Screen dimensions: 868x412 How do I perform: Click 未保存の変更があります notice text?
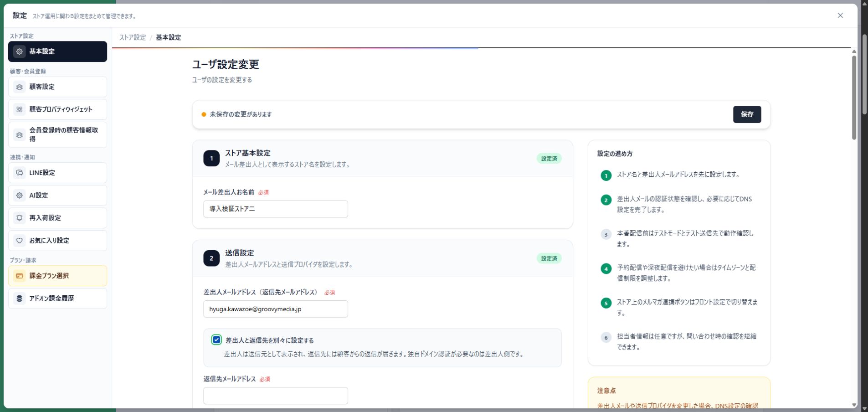pyautogui.click(x=241, y=114)
